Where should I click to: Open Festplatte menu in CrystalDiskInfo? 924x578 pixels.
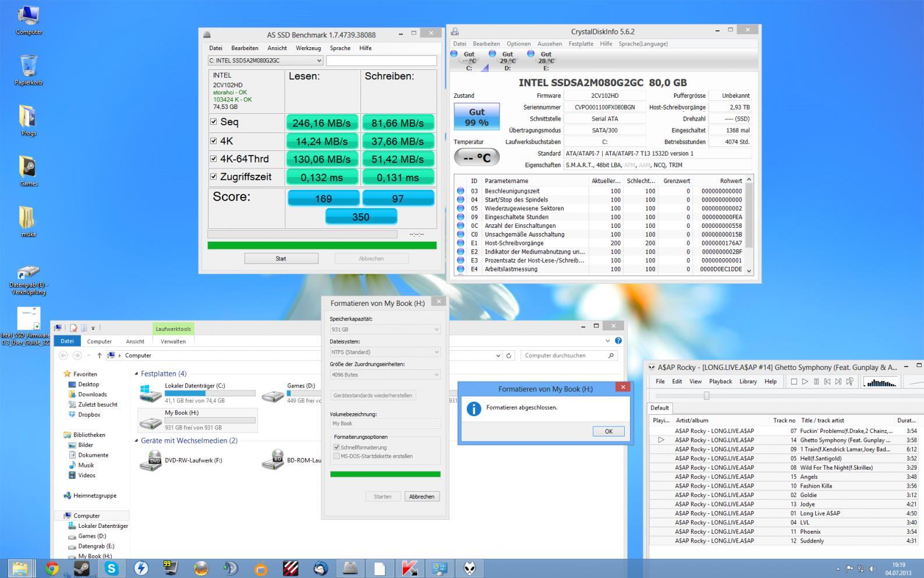580,44
